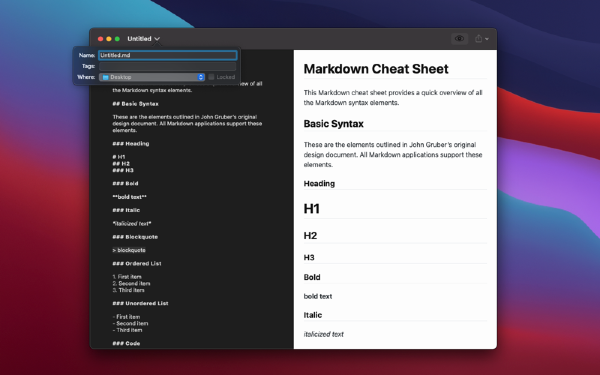The width and height of the screenshot is (600, 375).
Task: Click the Untitled document title
Action: coord(139,39)
